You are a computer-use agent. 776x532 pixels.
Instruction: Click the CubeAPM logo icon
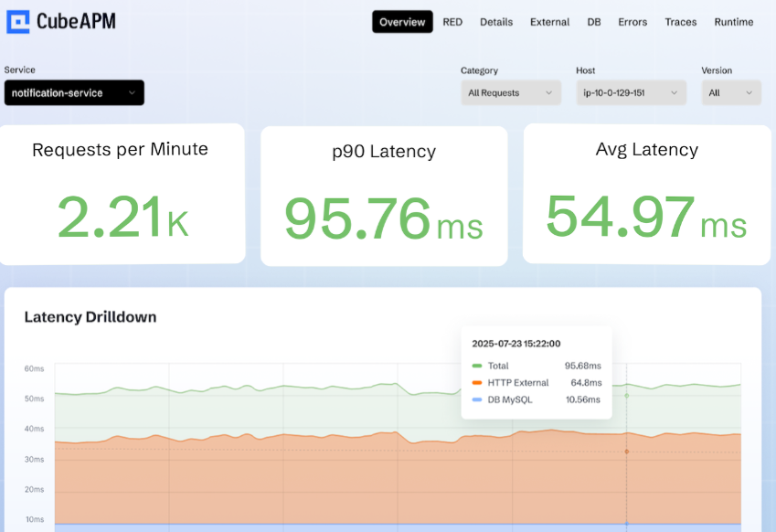tap(18, 22)
